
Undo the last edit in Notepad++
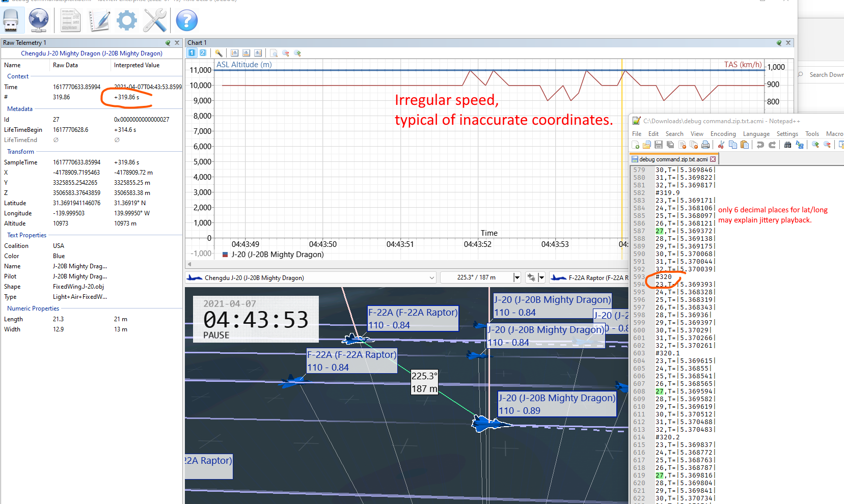760,145
